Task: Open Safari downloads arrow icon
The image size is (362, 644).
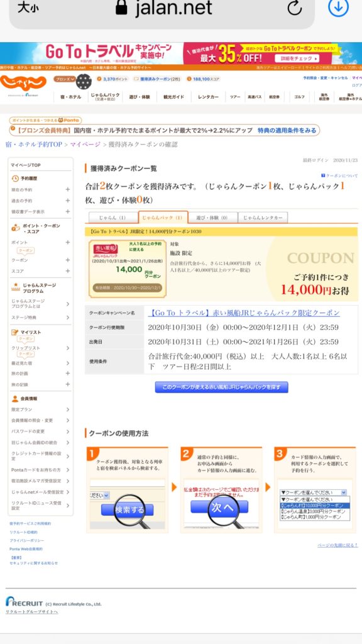Action: [x=339, y=8]
